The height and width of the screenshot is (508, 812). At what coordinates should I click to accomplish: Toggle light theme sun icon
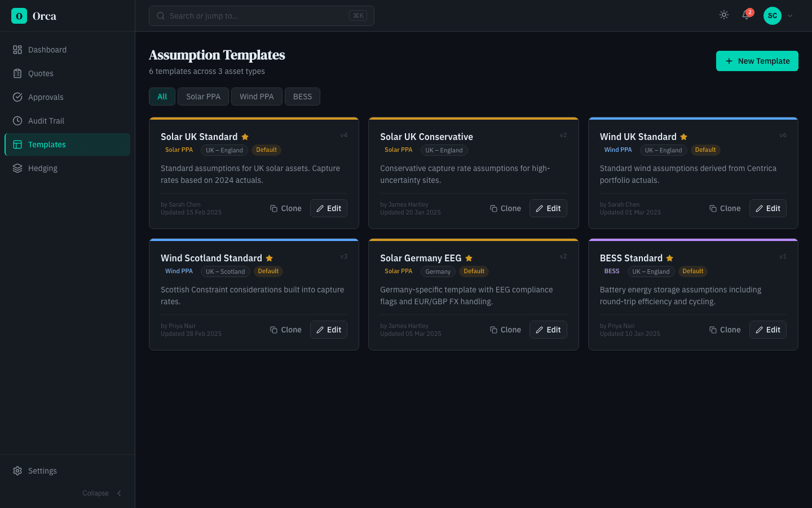pyautogui.click(x=724, y=15)
